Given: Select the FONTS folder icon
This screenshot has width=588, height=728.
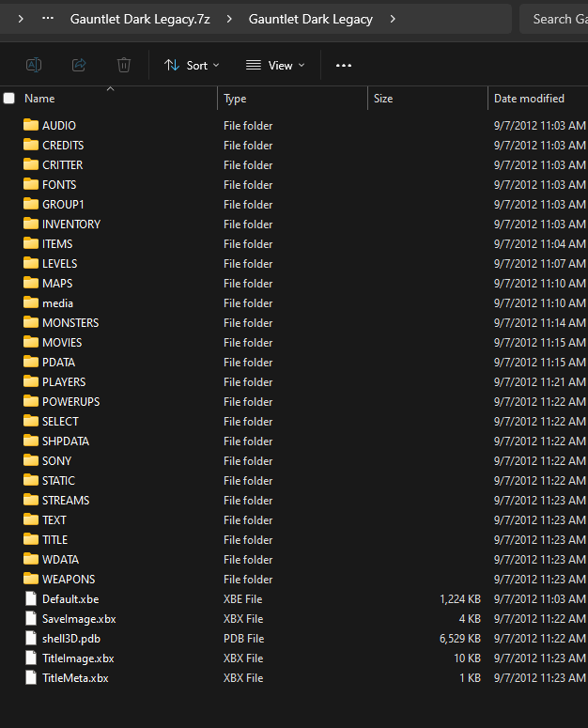Looking at the screenshot, I should coord(31,184).
